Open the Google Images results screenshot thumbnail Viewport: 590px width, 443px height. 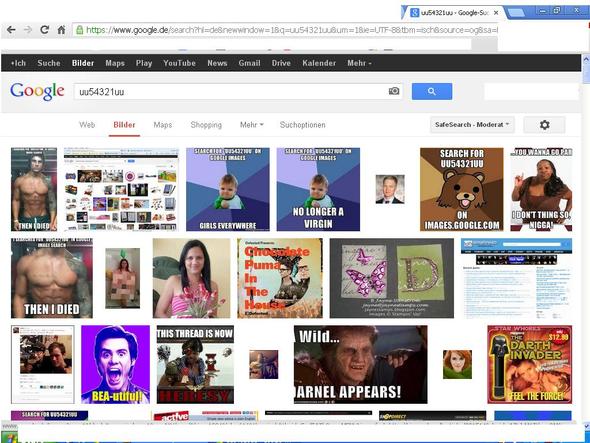click(x=121, y=189)
